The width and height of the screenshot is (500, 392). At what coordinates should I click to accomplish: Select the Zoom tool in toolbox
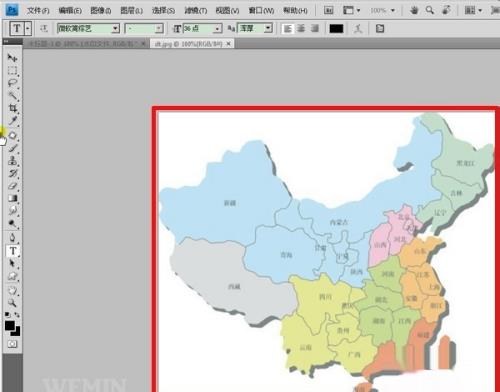pos(12,303)
